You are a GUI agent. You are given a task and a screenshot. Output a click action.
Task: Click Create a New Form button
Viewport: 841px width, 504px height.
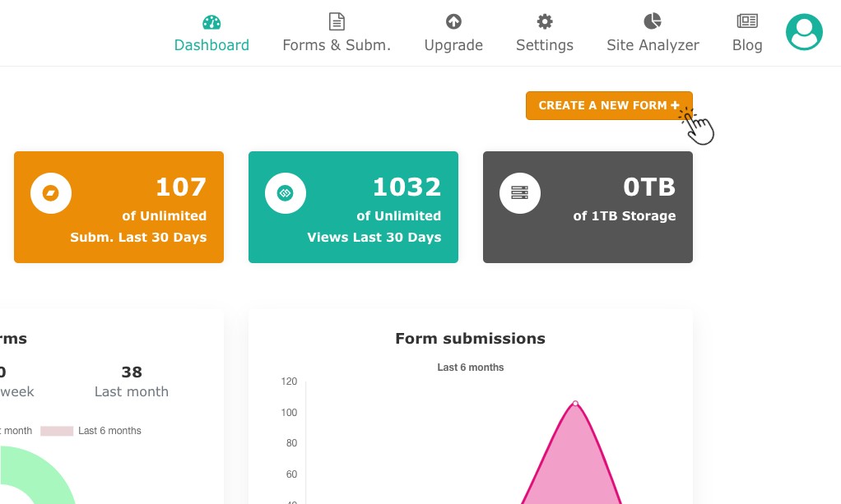(x=609, y=105)
